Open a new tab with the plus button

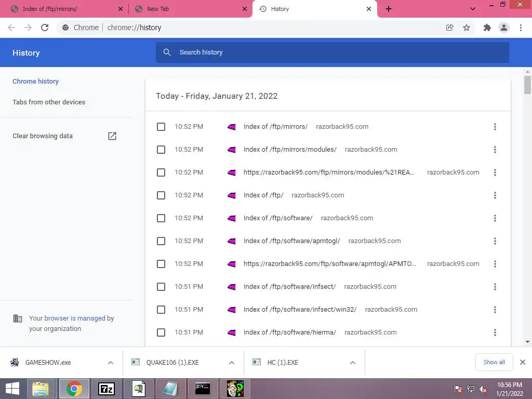pyautogui.click(x=389, y=9)
